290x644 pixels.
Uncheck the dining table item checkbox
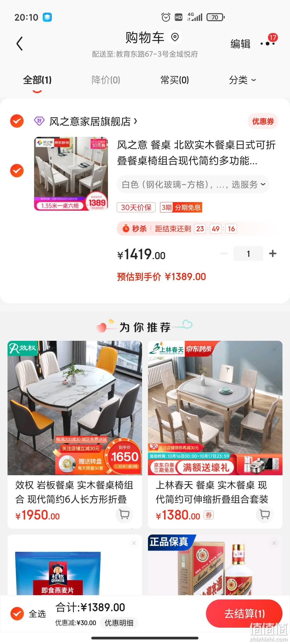17,171
